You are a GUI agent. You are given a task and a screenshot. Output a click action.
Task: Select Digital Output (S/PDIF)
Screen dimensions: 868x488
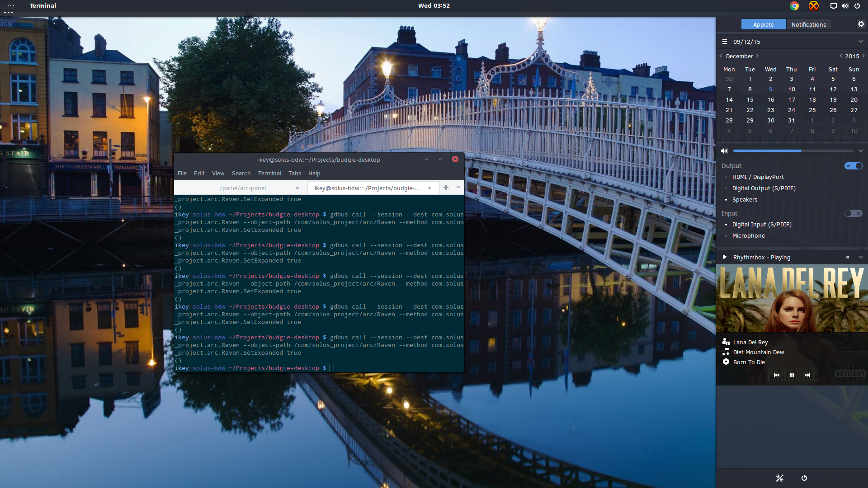[x=764, y=188]
